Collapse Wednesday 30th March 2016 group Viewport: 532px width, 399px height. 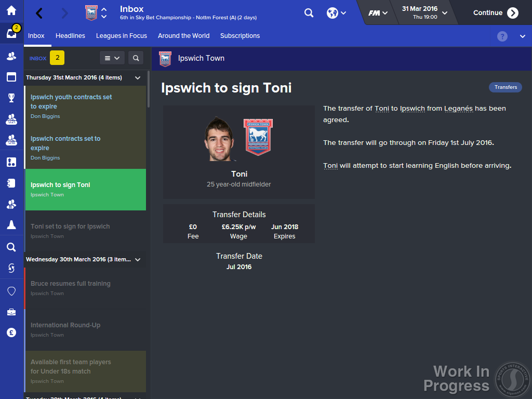(x=138, y=260)
